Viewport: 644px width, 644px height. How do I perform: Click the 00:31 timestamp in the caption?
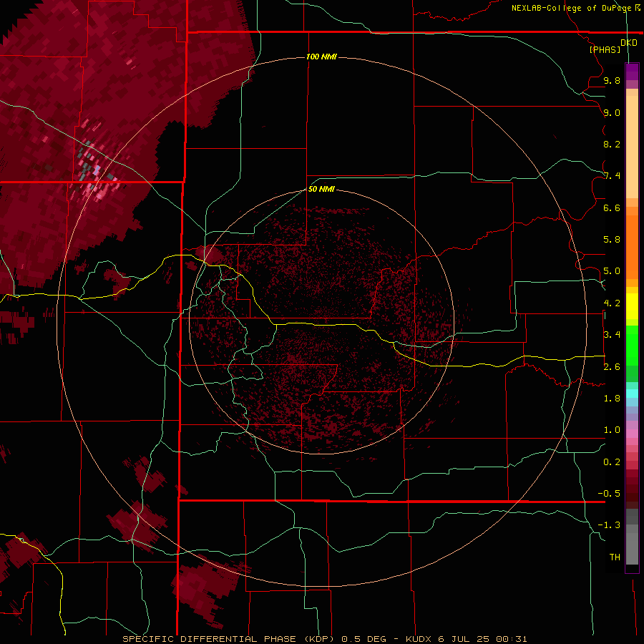tap(512, 639)
